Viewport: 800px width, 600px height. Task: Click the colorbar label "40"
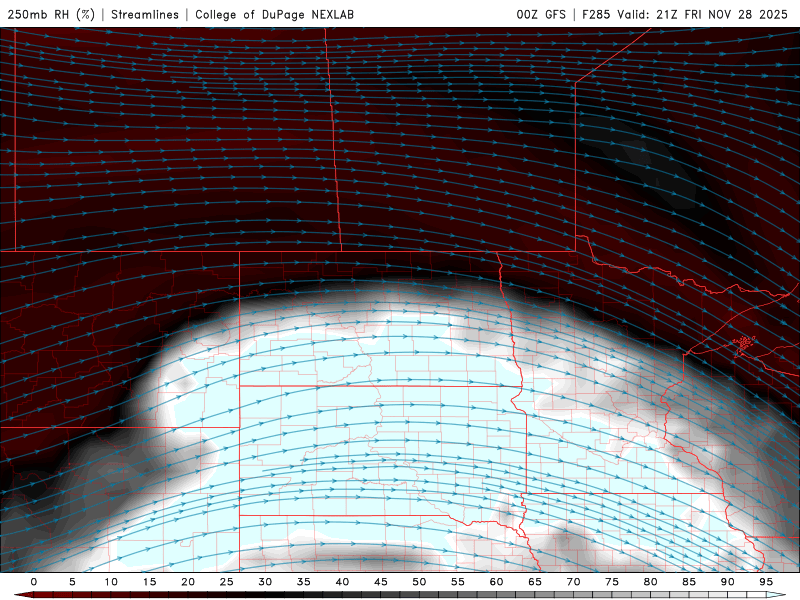[342, 582]
